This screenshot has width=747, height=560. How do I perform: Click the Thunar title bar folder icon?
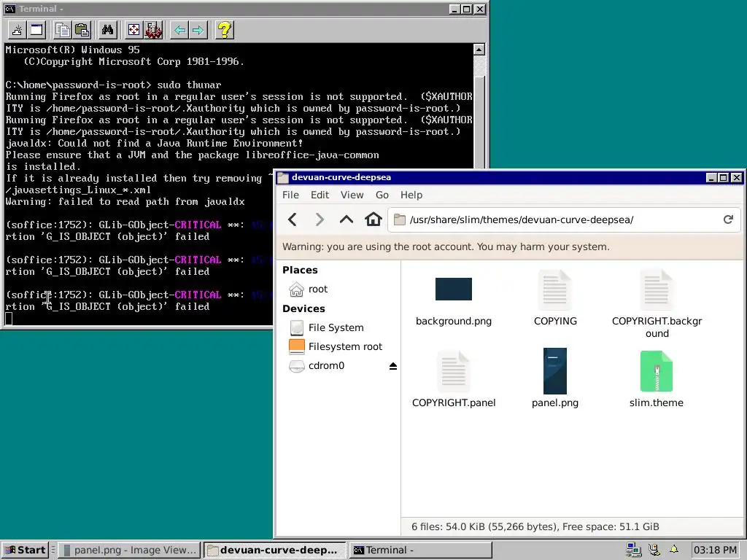283,178
